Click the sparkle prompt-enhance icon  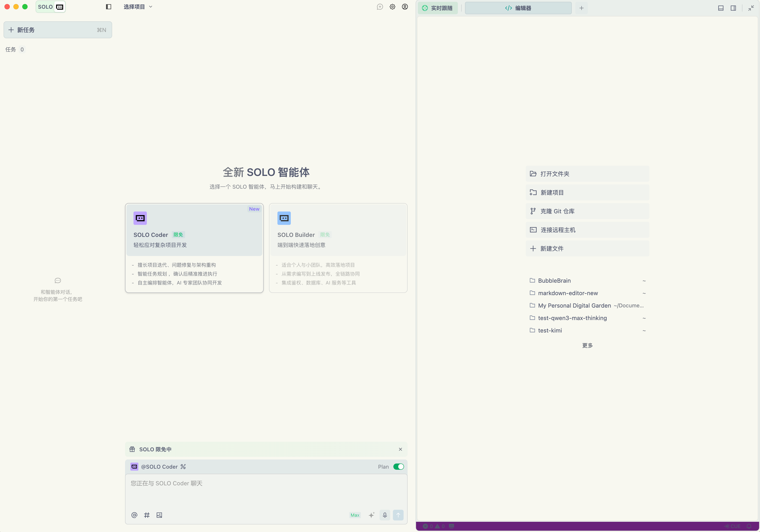tap(371, 515)
